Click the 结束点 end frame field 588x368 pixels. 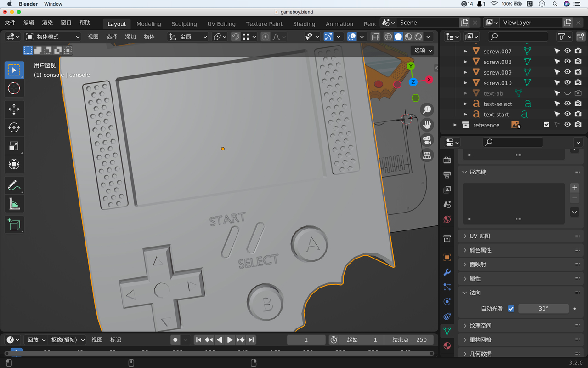(409, 340)
